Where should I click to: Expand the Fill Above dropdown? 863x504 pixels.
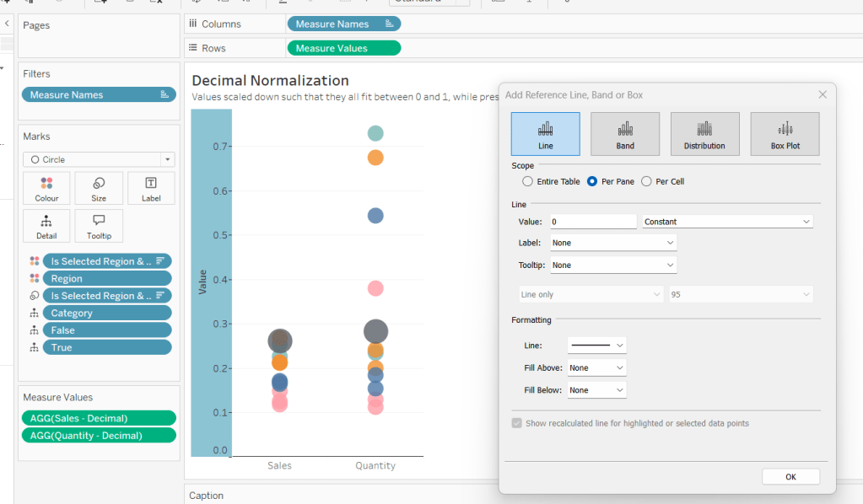[x=596, y=367]
